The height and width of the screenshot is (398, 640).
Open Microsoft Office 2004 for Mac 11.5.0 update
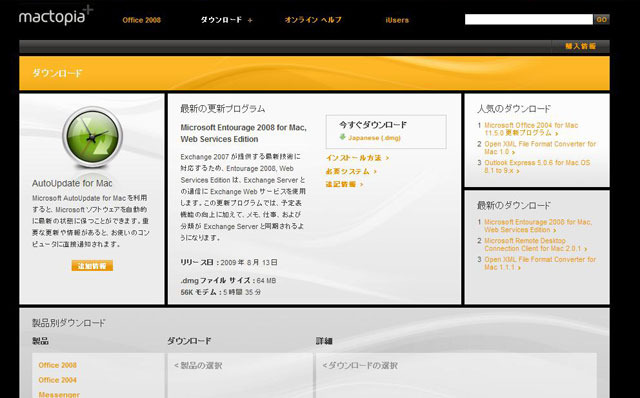click(x=531, y=129)
